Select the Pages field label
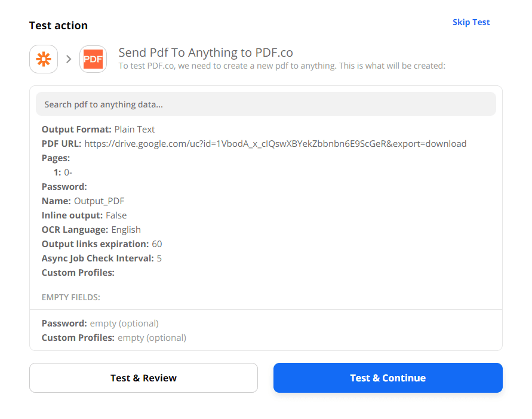Screen dimensions: 532x419 [x=56, y=158]
